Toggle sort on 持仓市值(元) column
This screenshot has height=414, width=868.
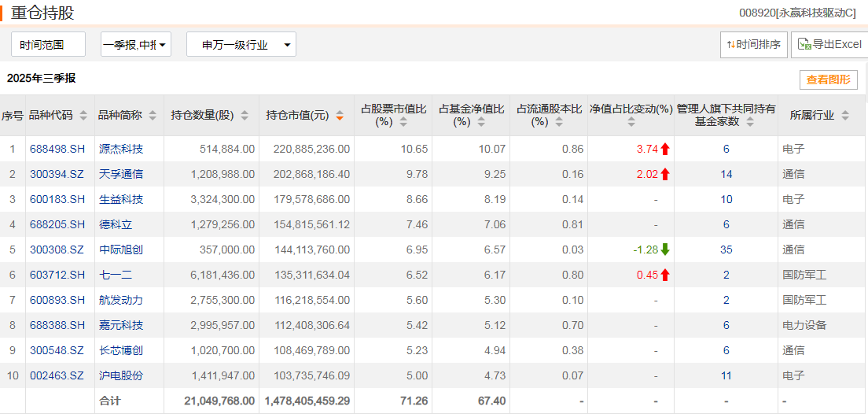point(340,115)
